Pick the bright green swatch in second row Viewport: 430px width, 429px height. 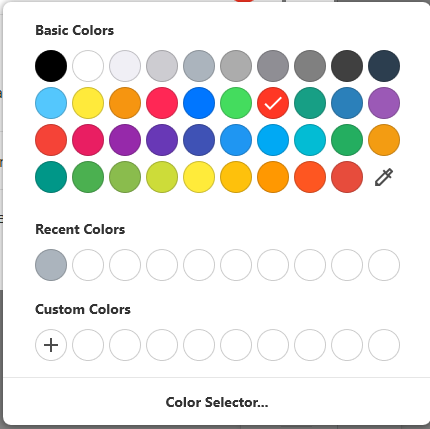tap(236, 103)
